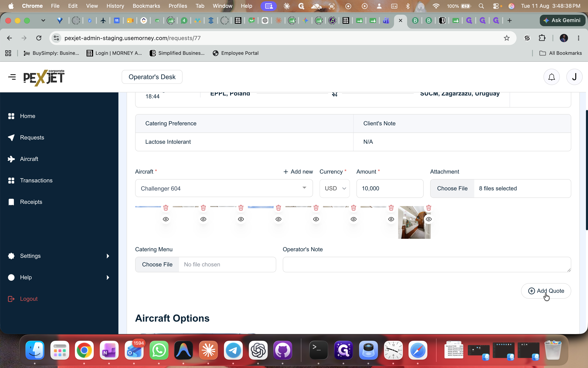Preview the fifth attachment with its eye icon

[x=316, y=219]
